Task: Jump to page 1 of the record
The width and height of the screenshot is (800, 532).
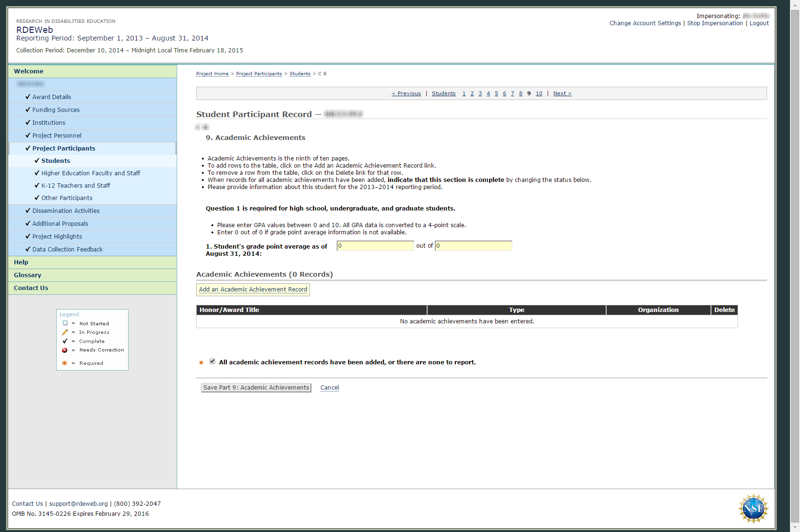Action: [464, 93]
